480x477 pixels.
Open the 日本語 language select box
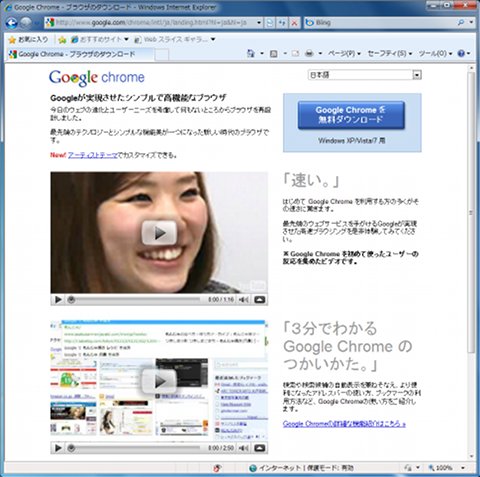(x=365, y=75)
